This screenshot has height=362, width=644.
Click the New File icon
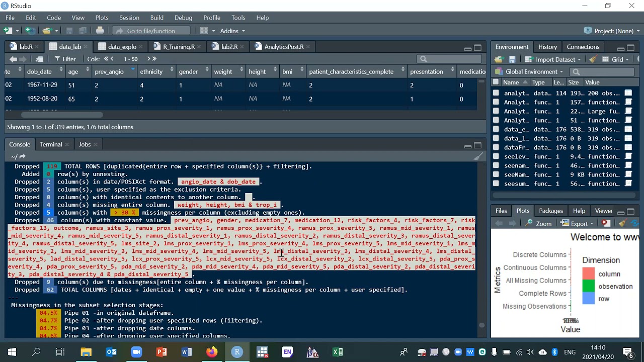click(x=8, y=31)
